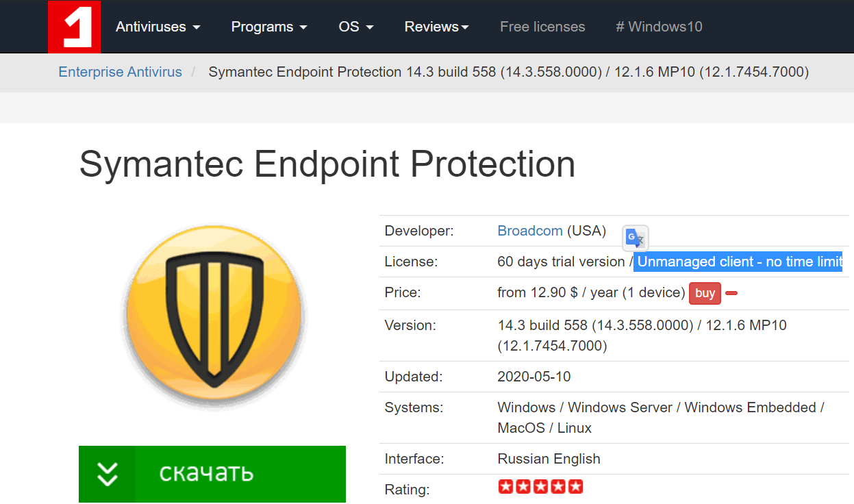
Task: Click the red site logo
Action: coord(74,27)
